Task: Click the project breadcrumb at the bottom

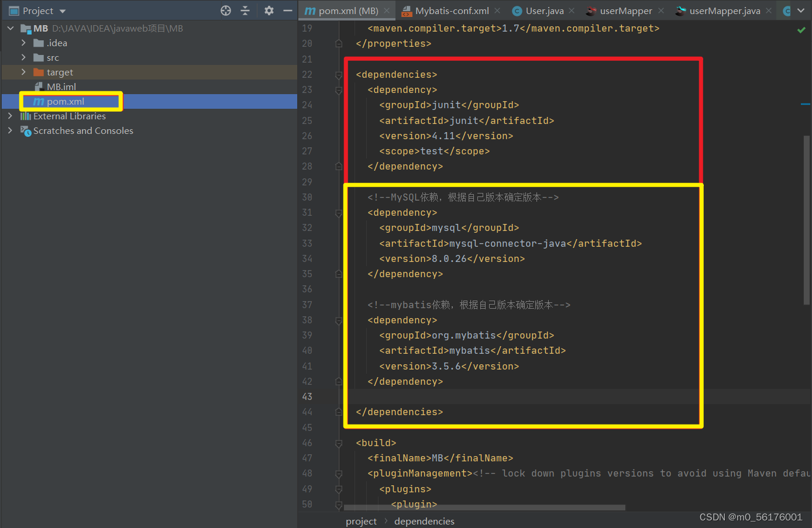Action: [x=361, y=521]
